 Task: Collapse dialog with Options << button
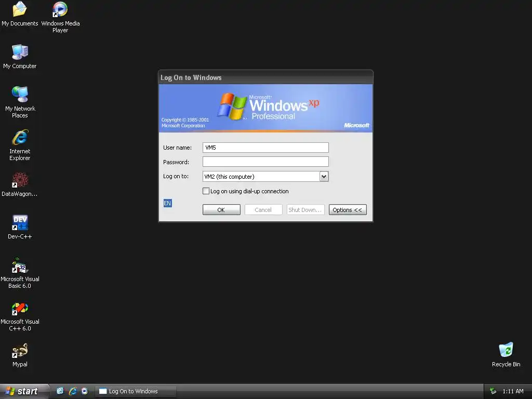[348, 210]
